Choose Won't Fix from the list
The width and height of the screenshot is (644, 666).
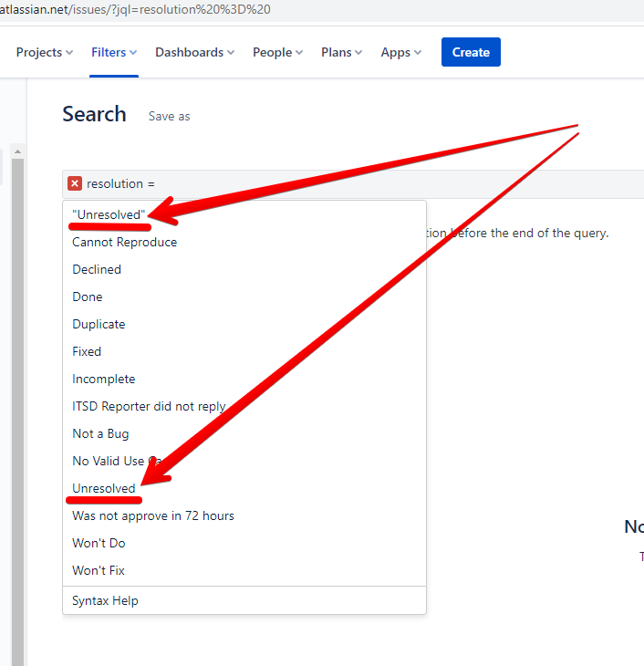point(244,571)
